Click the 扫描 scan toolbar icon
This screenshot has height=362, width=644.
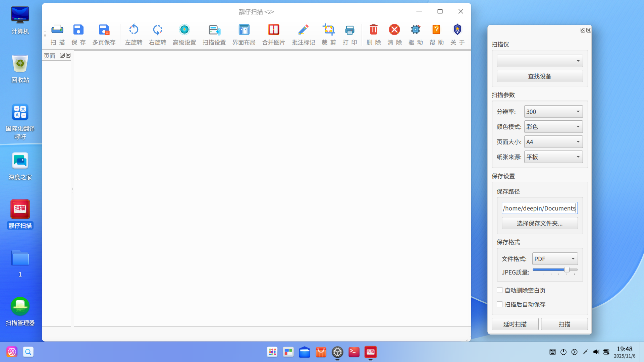tap(57, 34)
